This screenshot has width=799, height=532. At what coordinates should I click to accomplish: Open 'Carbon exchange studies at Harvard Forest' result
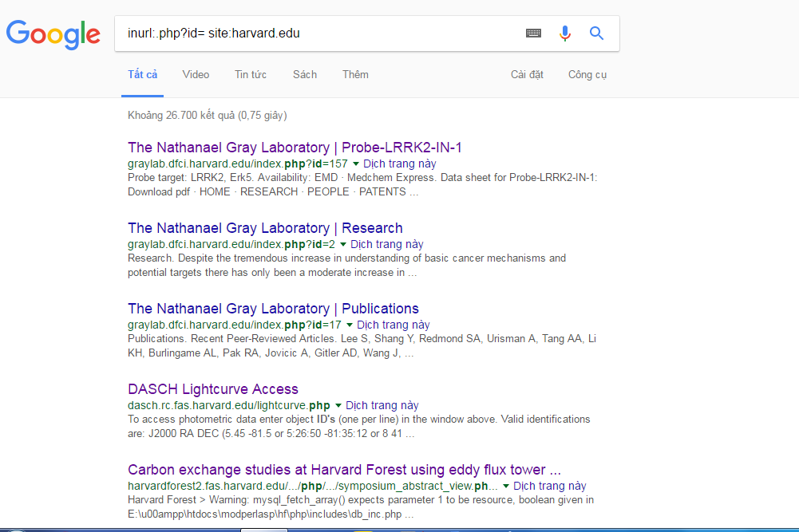point(345,469)
